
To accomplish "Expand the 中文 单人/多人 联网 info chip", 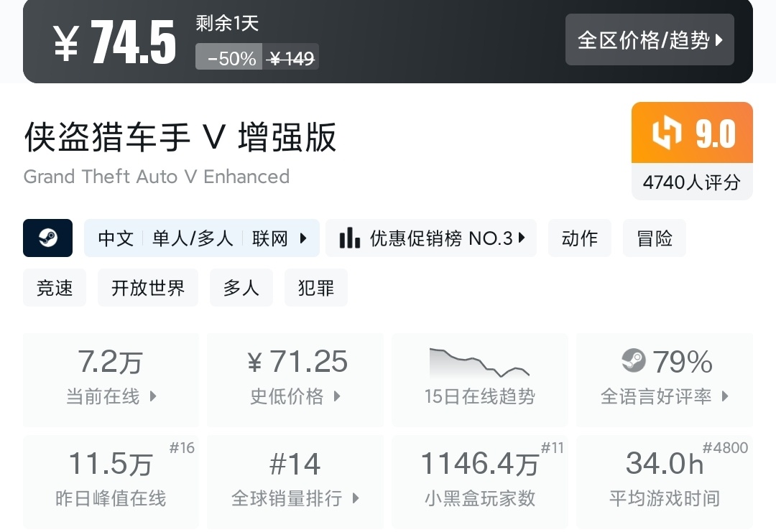I will tap(202, 238).
